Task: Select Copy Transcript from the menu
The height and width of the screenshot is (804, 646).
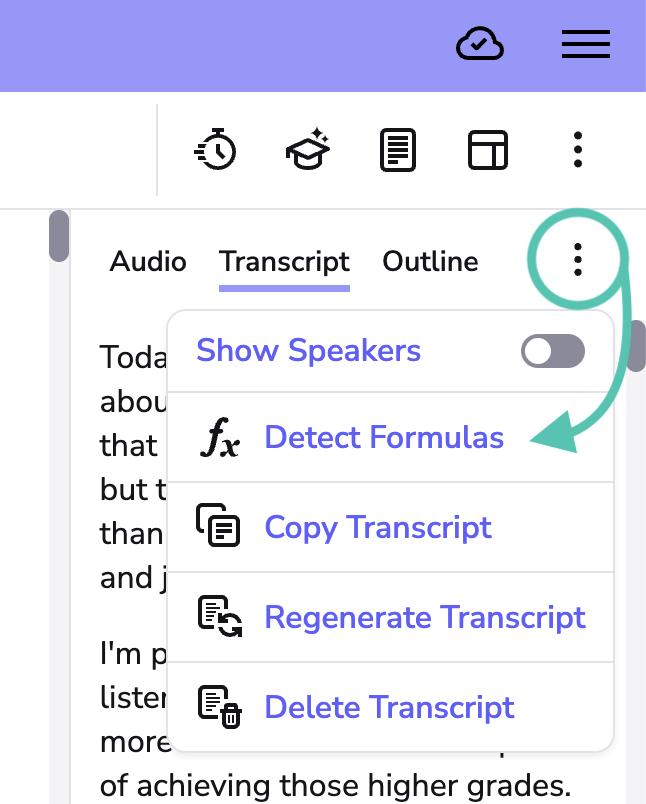Action: (378, 527)
